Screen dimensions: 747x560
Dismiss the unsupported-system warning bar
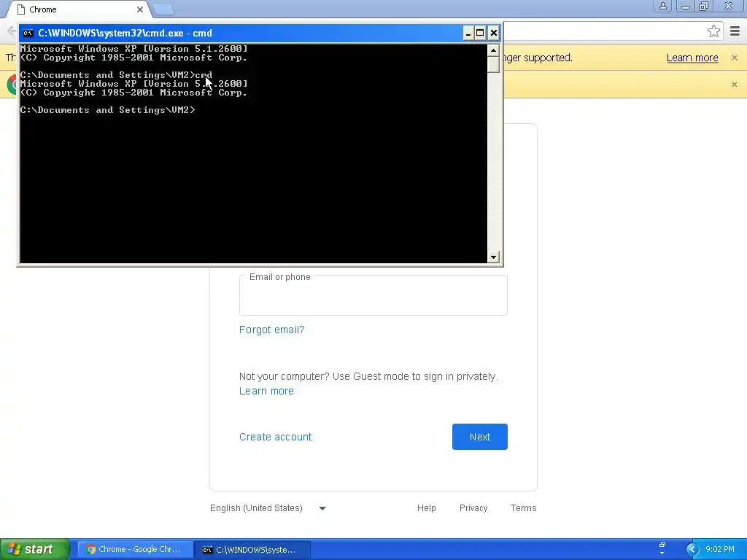[x=734, y=58]
